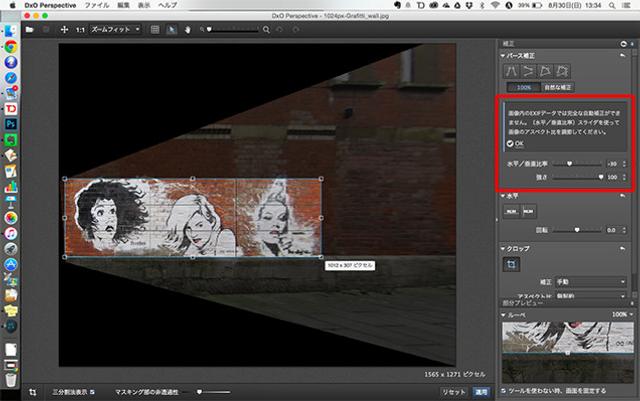Select the force vertical parallels perspective icon
Image resolution: width=640 pixels, height=401 pixels.
tap(512, 72)
